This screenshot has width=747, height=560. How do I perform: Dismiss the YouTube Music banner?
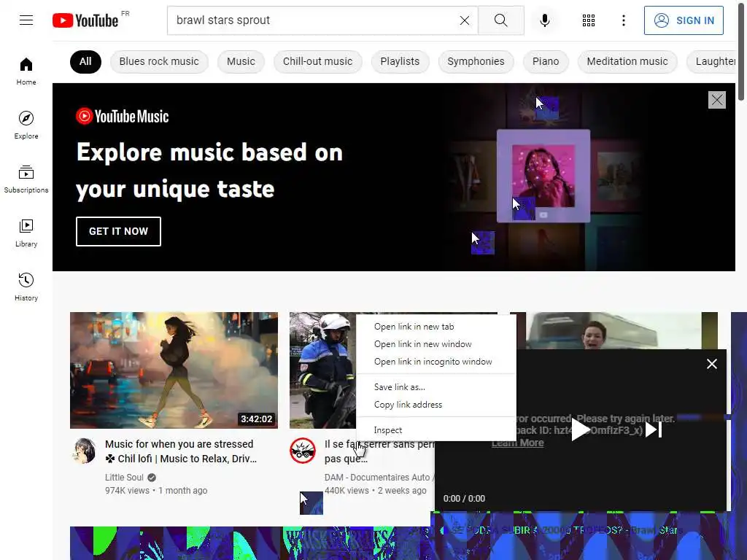[717, 100]
